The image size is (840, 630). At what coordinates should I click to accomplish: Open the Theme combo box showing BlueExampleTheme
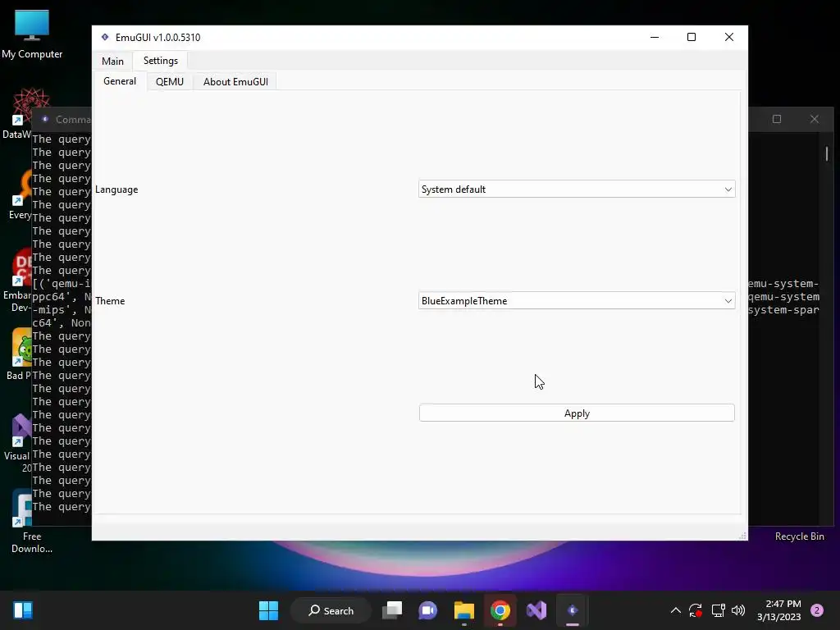(x=577, y=300)
